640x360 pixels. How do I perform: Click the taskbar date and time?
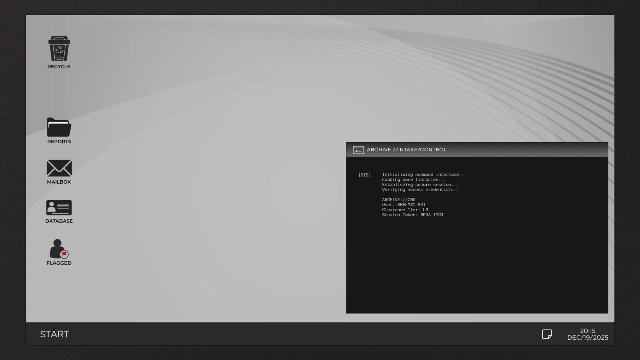pos(587,334)
